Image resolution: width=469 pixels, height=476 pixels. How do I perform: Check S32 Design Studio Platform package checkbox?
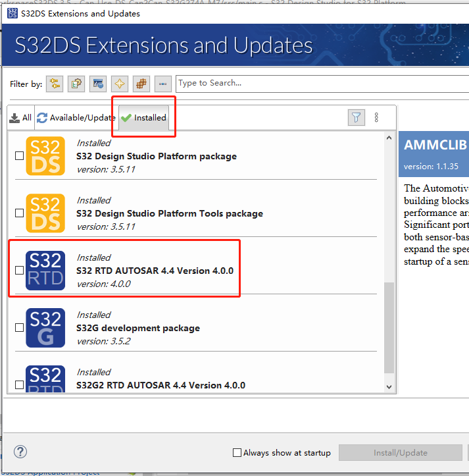tap(20, 156)
